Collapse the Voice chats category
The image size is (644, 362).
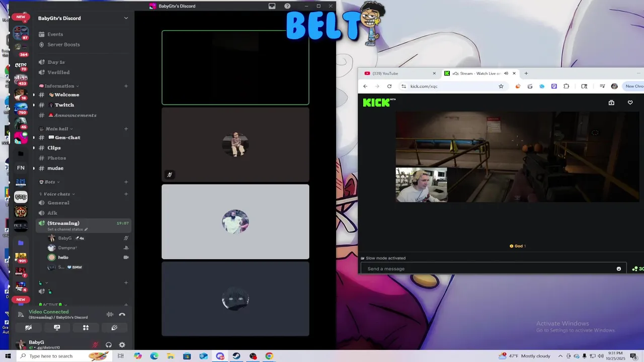pyautogui.click(x=57, y=194)
